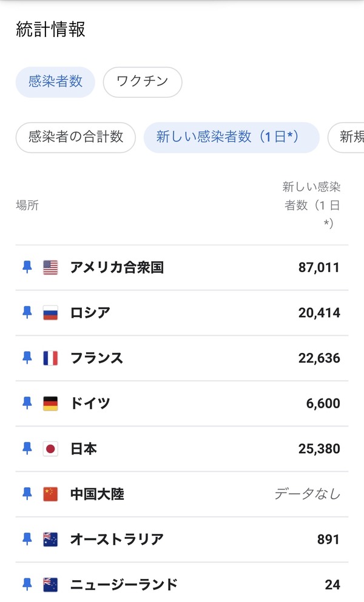Viewport: 364px width, 602px height.
Task: Sort by 新しい感染者数 column header
Action: coord(312,205)
